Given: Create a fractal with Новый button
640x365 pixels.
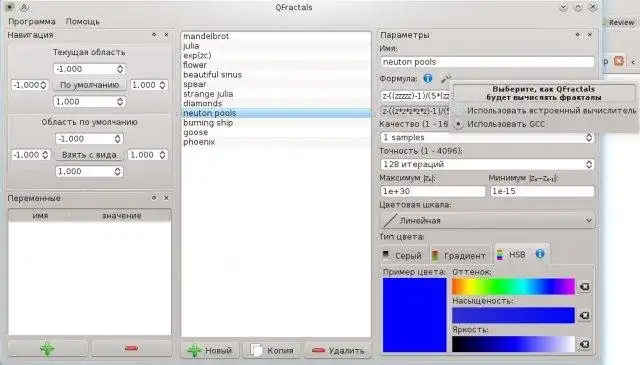Looking at the screenshot, I should click(x=210, y=350).
